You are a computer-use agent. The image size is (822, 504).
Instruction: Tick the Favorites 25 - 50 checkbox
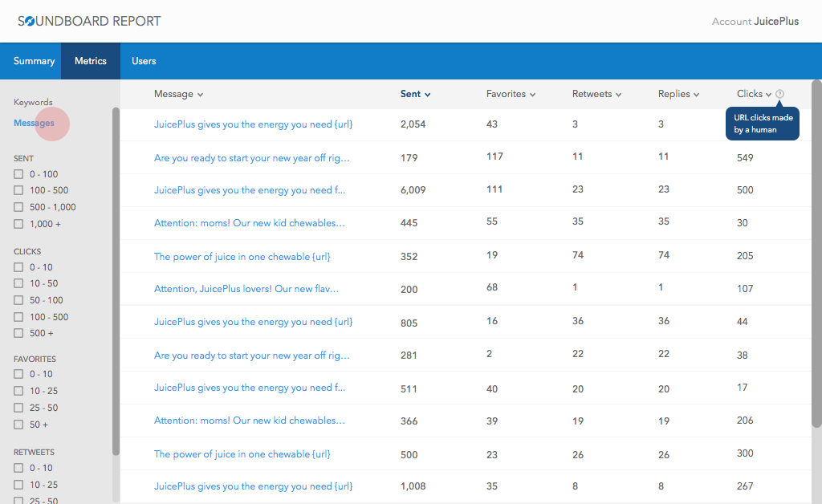19,408
